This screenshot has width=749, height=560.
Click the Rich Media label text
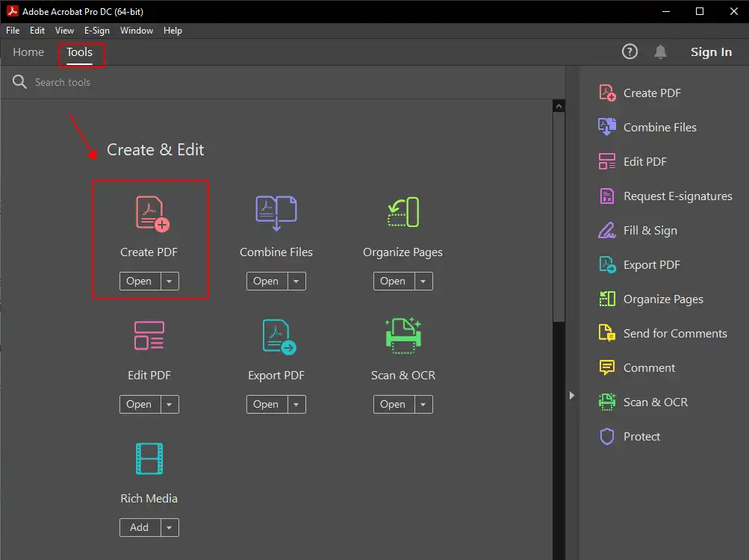click(x=149, y=498)
